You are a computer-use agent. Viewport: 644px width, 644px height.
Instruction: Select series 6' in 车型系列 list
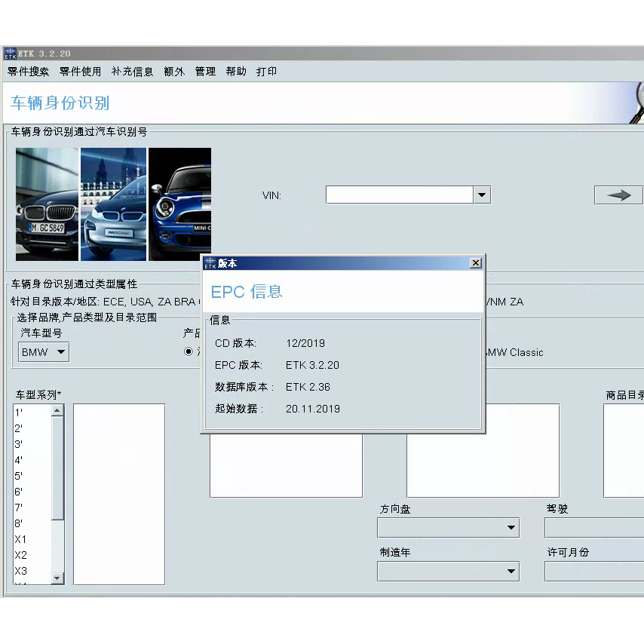(x=32, y=492)
